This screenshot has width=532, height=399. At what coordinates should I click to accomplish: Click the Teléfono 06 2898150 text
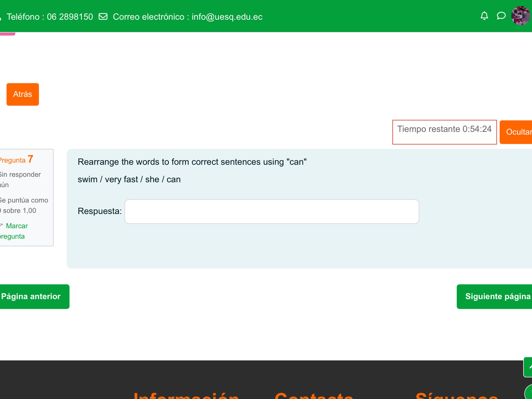click(x=50, y=17)
